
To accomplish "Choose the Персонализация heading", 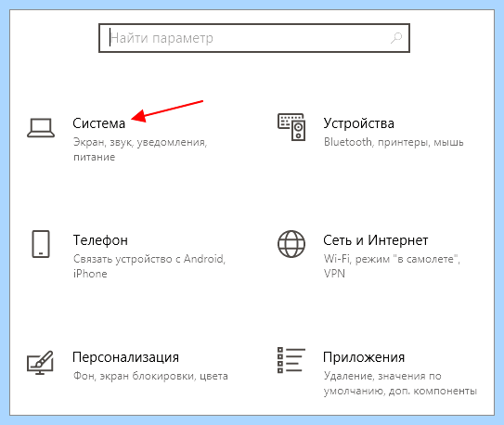I will click(x=125, y=357).
